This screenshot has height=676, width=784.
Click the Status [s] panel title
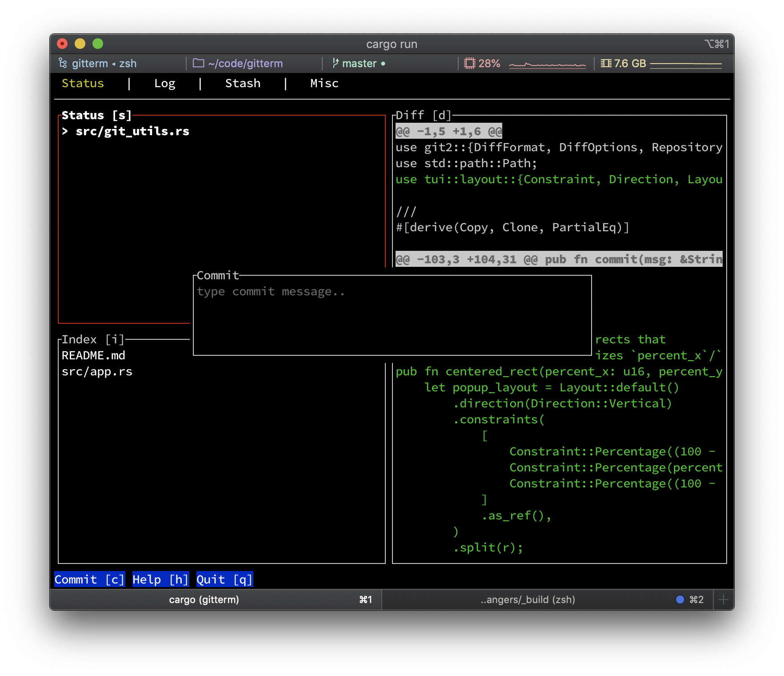pyautogui.click(x=96, y=115)
